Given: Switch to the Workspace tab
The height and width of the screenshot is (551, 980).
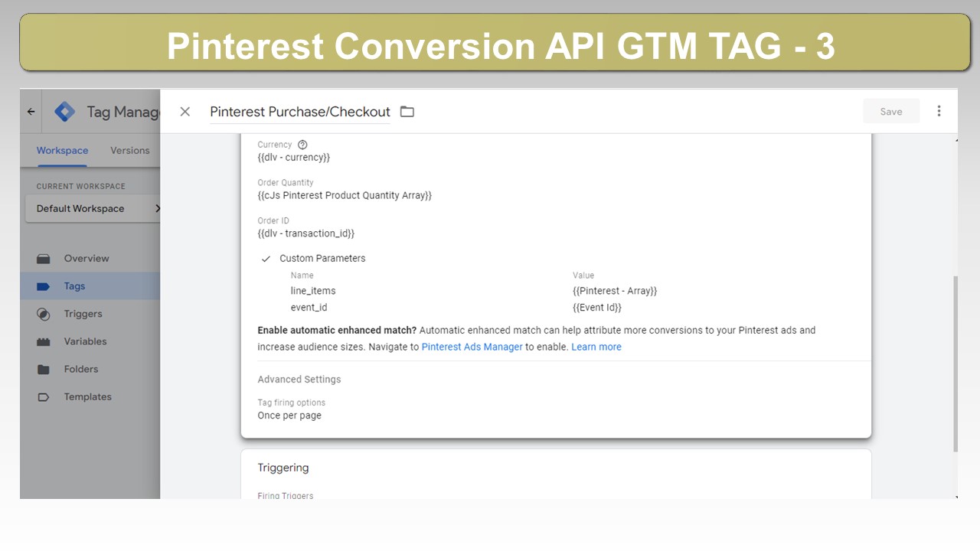Looking at the screenshot, I should point(62,151).
